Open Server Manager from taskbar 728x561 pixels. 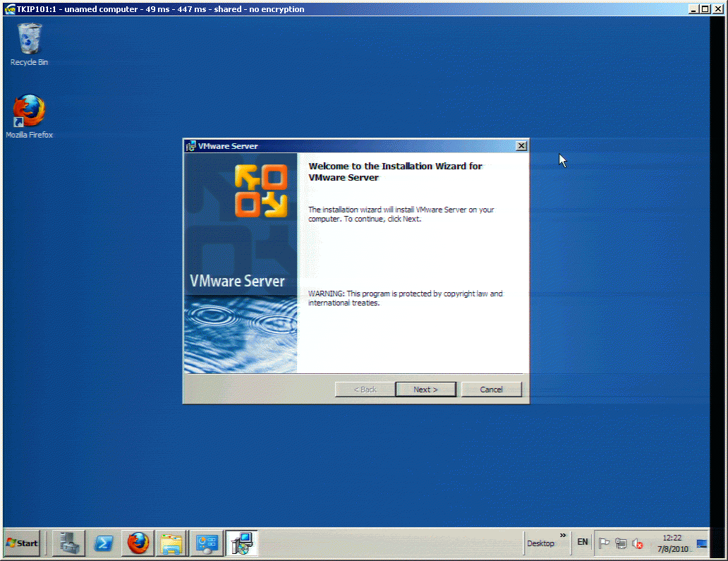click(x=68, y=543)
